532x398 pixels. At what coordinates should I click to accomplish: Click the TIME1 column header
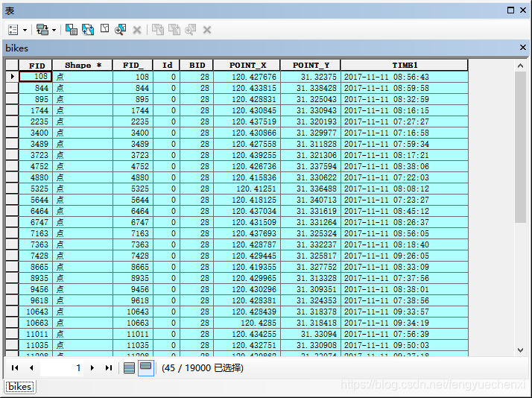coord(405,65)
